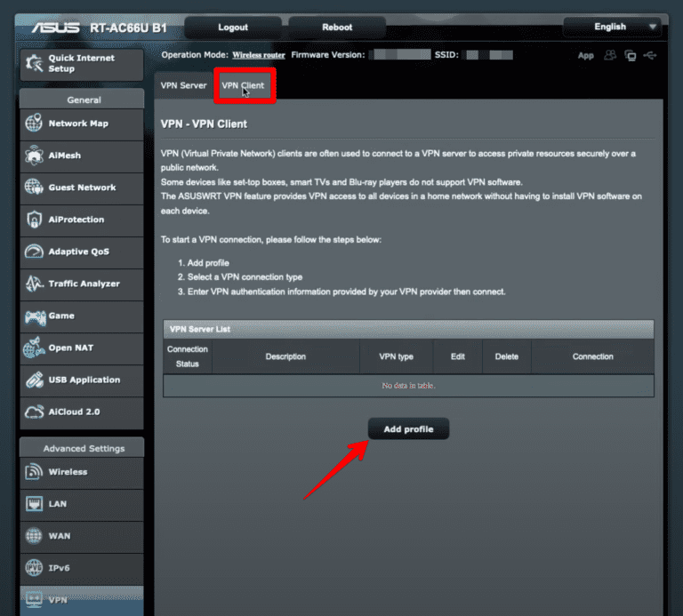Click the VPN type column header
Viewport: 683px width, 616px height.
396,356
